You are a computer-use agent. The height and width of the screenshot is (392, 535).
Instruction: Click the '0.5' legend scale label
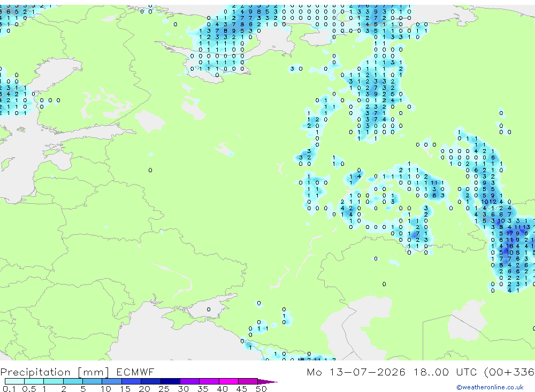pos(29,389)
